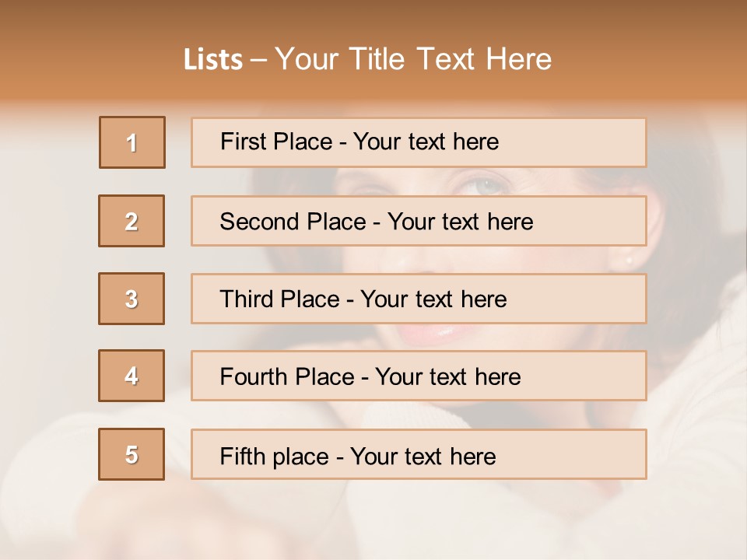Select the Fifth place text box
Screen dimensions: 747x560
[419, 454]
